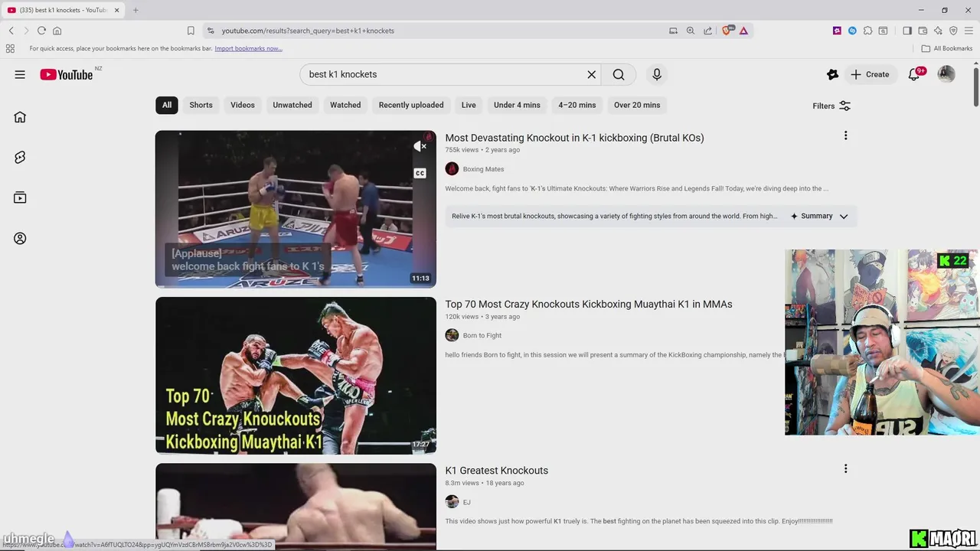Visit the EJ channel
This screenshot has width=980, height=551.
pyautogui.click(x=466, y=502)
